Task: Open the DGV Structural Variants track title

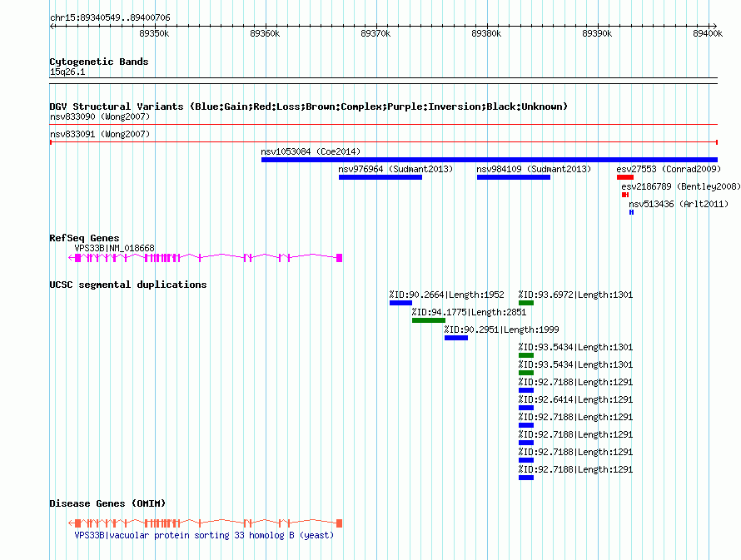Action: [x=309, y=107]
